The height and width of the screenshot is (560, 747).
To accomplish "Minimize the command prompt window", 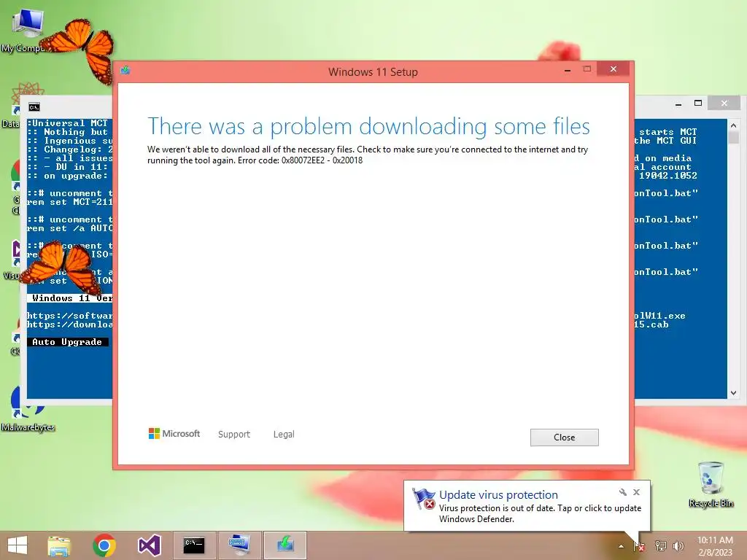I will [678, 104].
